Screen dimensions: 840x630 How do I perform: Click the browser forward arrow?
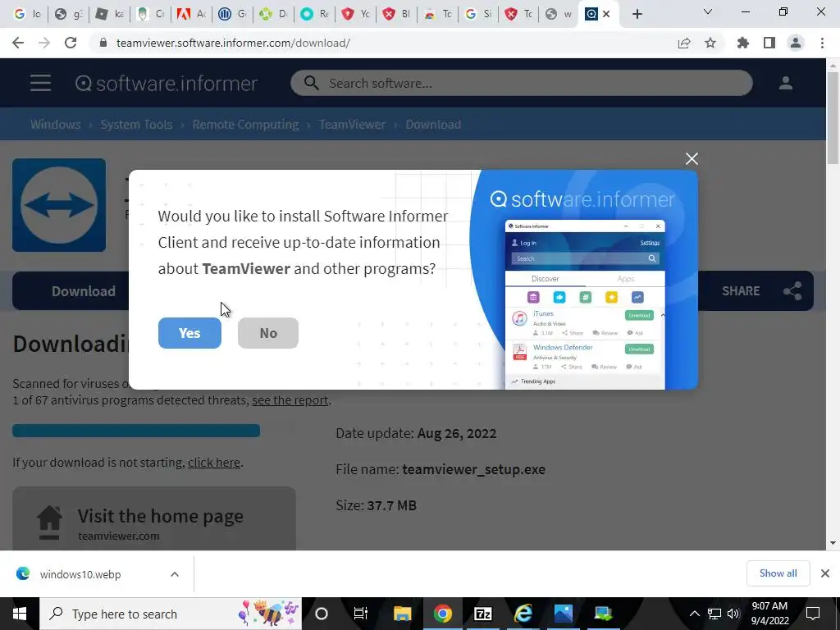click(x=44, y=43)
